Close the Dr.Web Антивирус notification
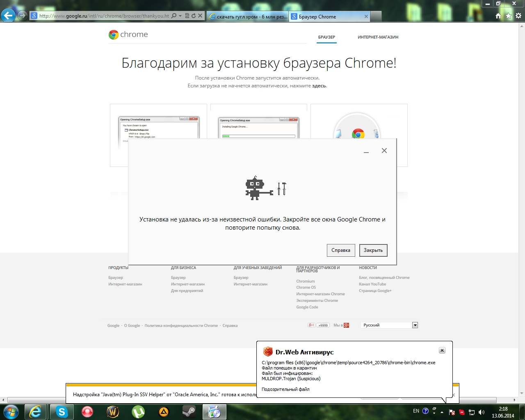 coord(442,350)
